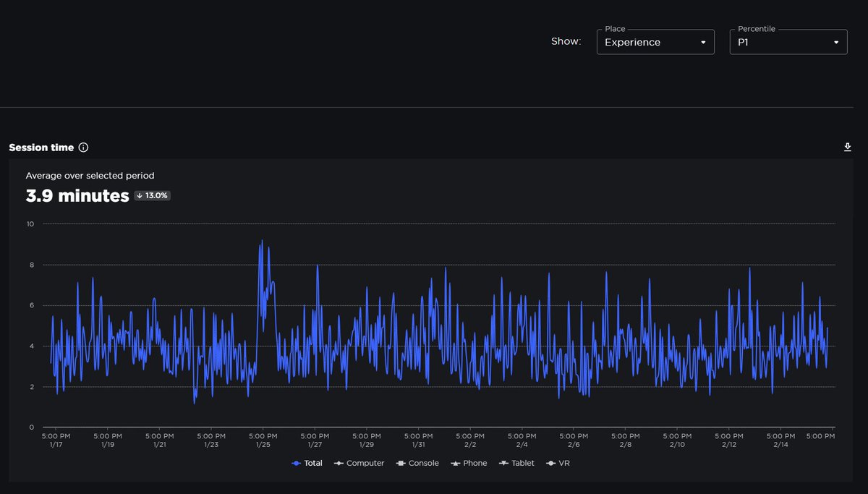Click the 1/17 date label on axis
The image size is (868, 494).
[56, 445]
